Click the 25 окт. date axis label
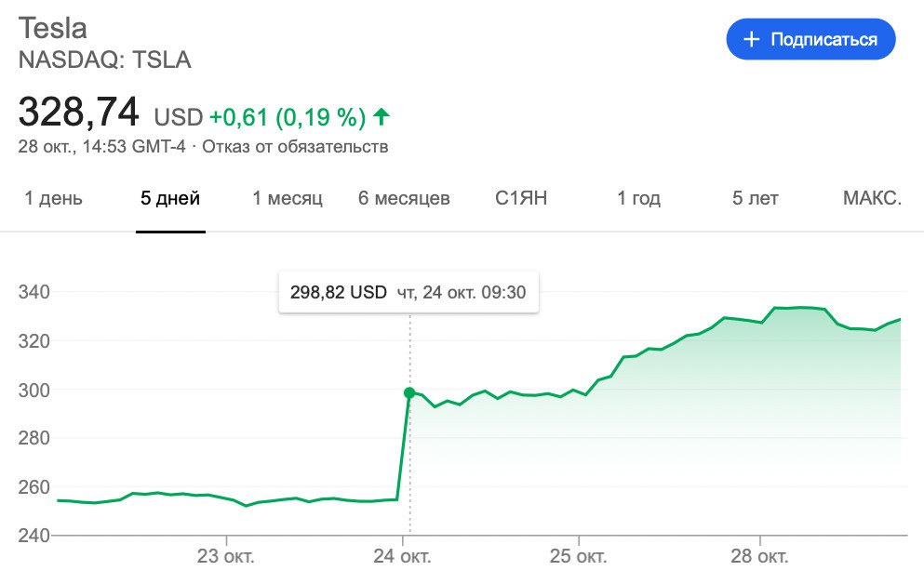924x584 pixels. (x=579, y=557)
